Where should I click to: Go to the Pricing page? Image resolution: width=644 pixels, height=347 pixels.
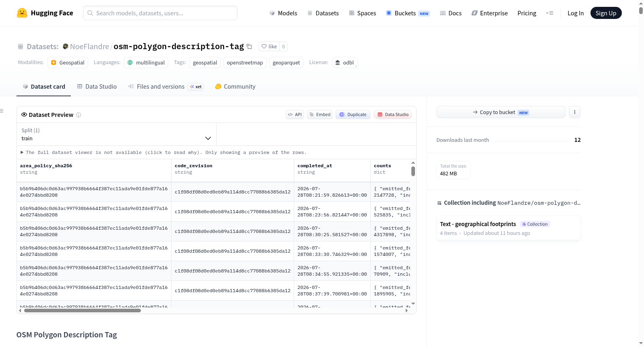point(527,13)
